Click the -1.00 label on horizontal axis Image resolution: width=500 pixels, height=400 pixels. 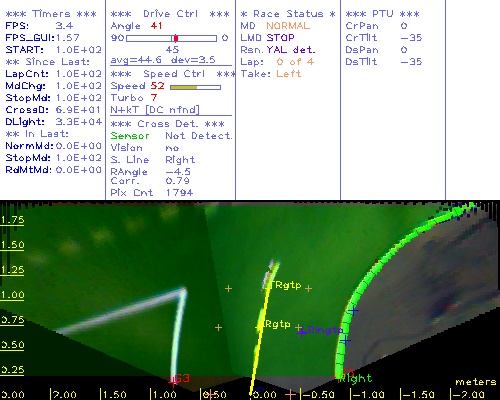pos(369,395)
